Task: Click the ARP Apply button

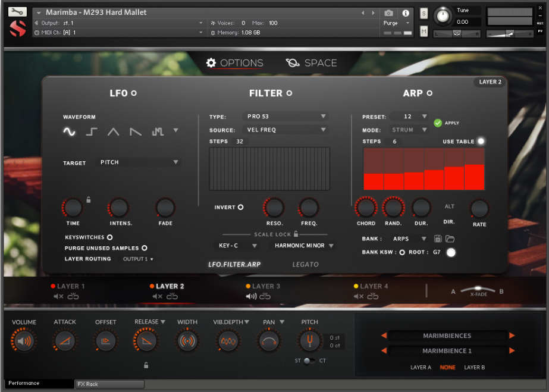Action: 438,123
